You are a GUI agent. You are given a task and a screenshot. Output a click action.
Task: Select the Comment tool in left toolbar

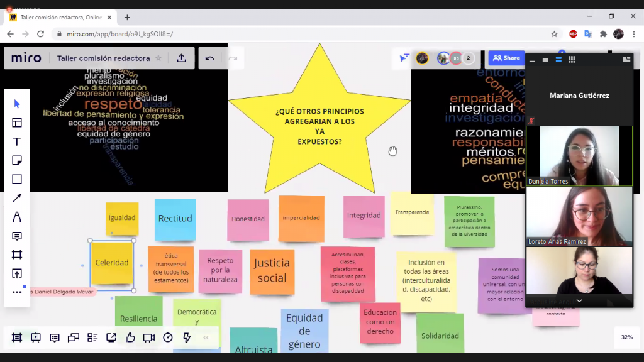pos(17,236)
